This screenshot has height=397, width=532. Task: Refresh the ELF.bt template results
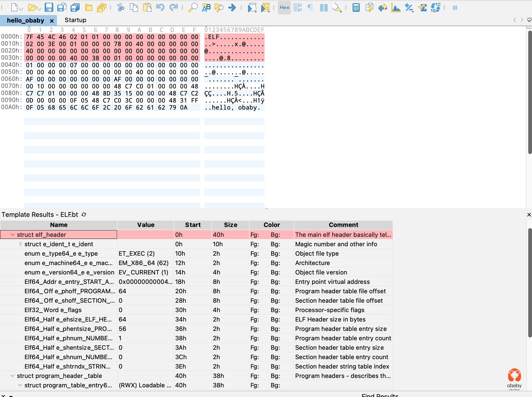tap(84, 214)
